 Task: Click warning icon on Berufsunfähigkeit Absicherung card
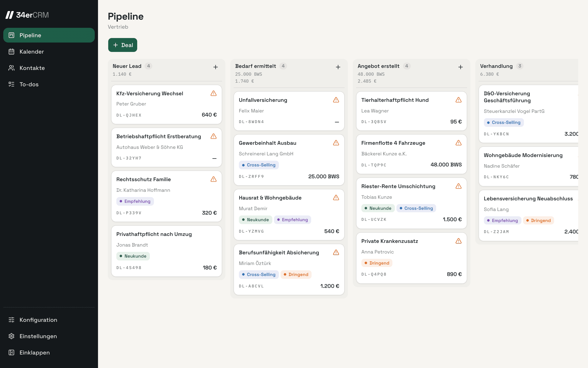coord(336,252)
